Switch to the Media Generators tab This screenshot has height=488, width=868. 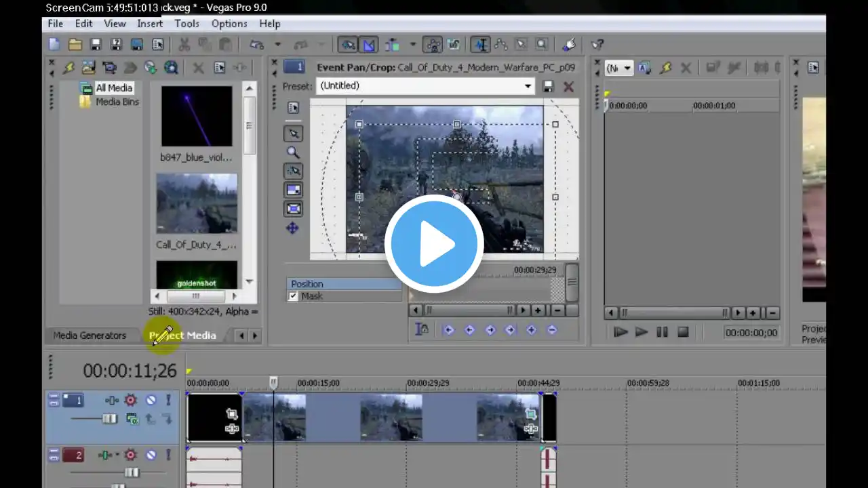point(90,335)
